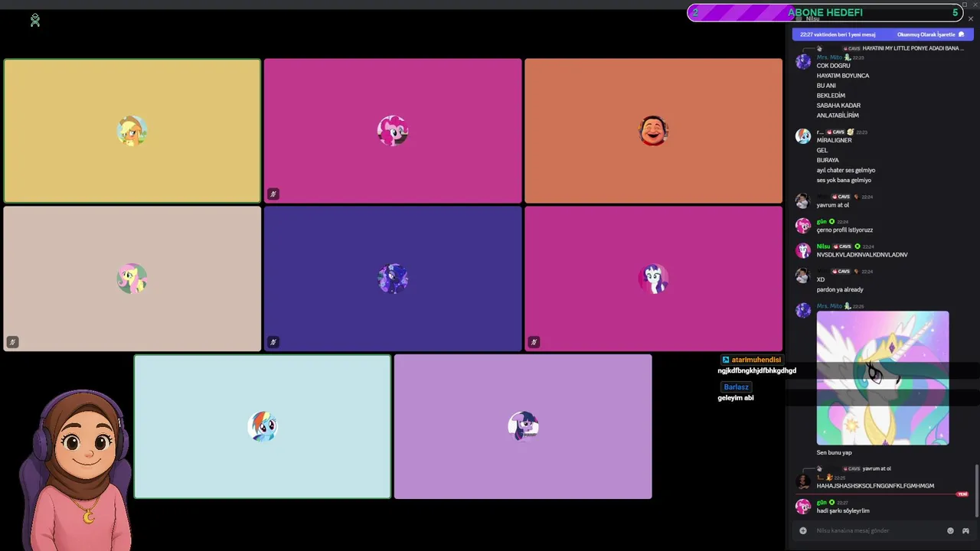Select the Twilight Sparkle avatar in the lilac tile

coord(523,426)
